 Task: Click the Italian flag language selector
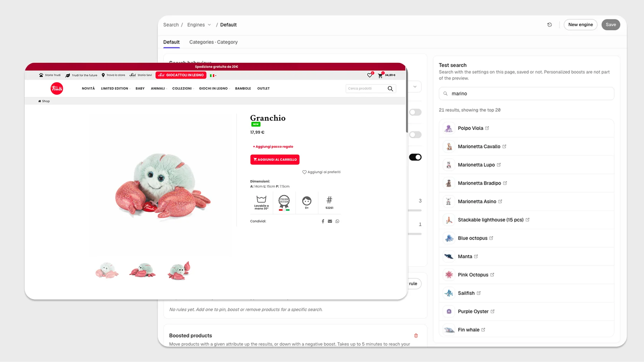(x=213, y=75)
